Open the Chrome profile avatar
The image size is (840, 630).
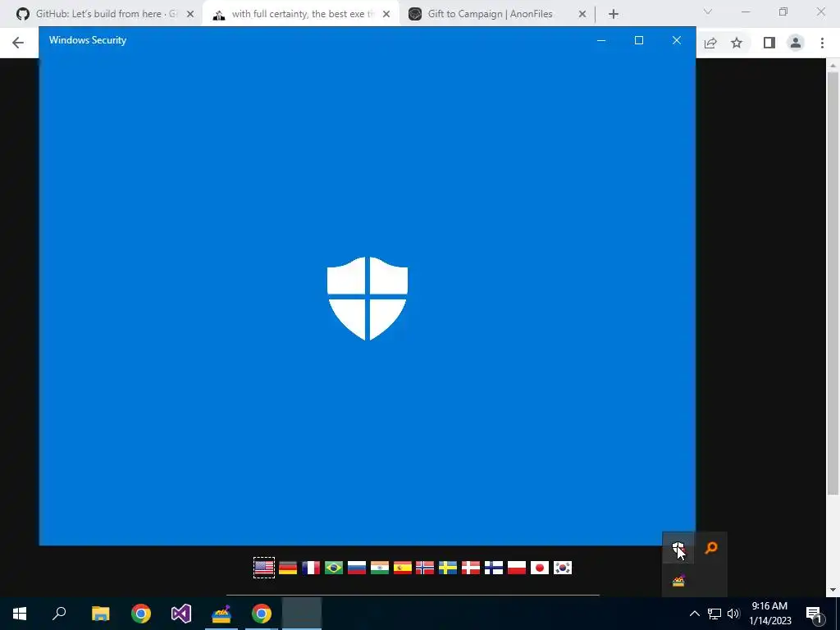(x=796, y=43)
